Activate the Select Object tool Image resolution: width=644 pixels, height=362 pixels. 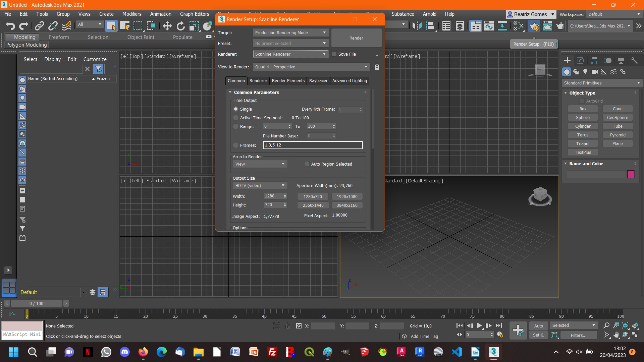pyautogui.click(x=111, y=26)
